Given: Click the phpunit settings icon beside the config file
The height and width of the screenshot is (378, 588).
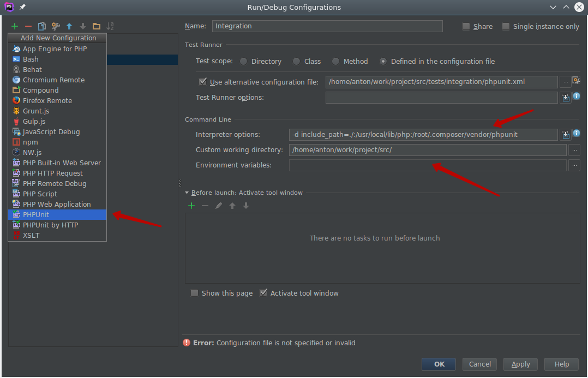Looking at the screenshot, I should tap(577, 80).
